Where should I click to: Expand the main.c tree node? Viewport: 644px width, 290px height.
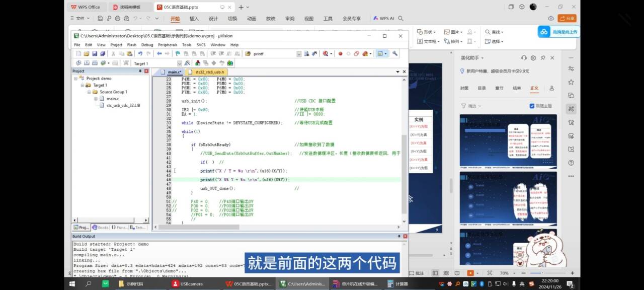point(96,99)
